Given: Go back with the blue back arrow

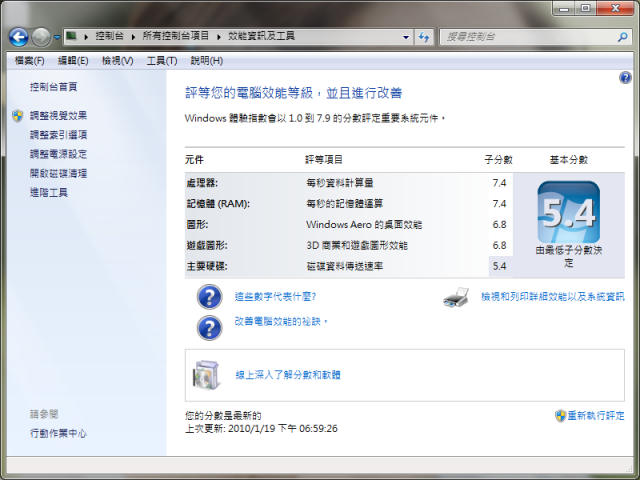Looking at the screenshot, I should (18, 37).
